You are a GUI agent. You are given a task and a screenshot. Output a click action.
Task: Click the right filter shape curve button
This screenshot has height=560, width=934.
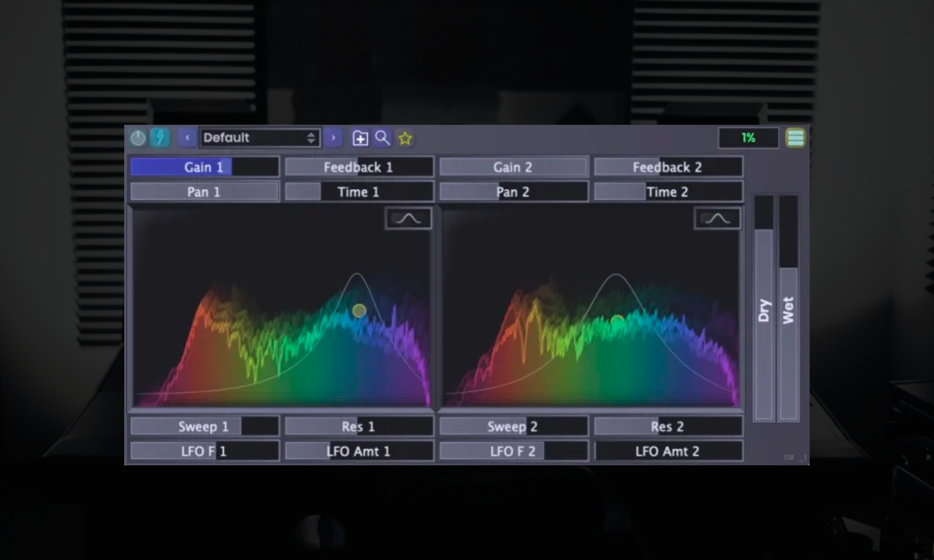click(717, 218)
